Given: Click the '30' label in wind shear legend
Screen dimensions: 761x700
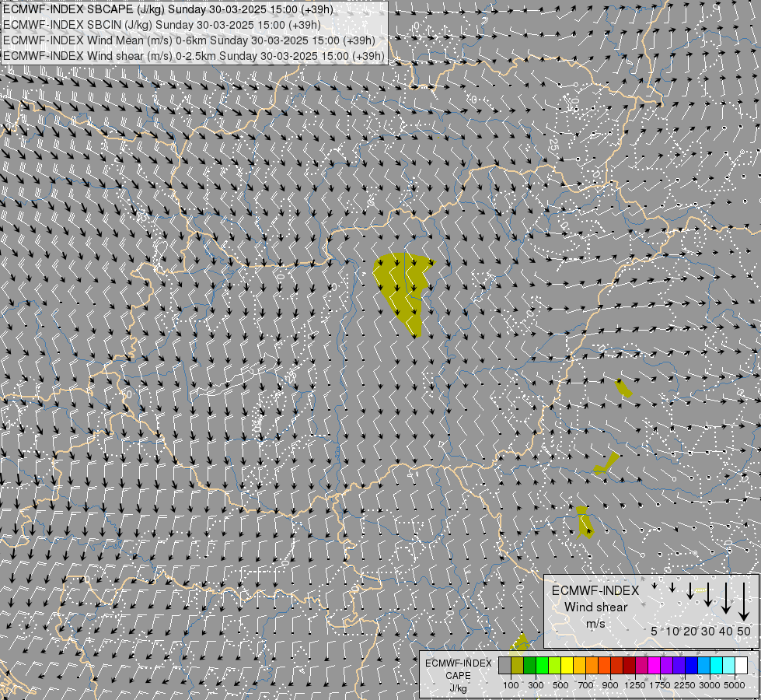Looking at the screenshot, I should [708, 631].
